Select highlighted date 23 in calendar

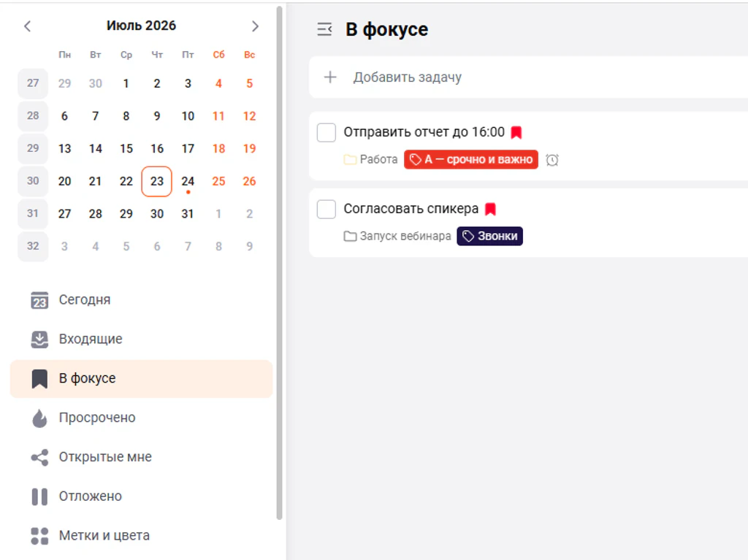coord(157,181)
